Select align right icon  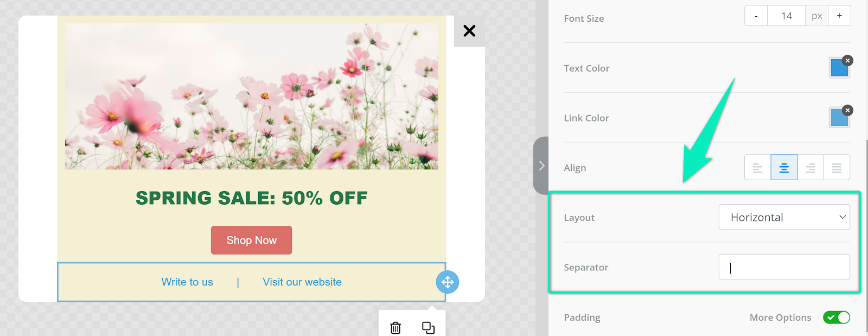click(810, 168)
